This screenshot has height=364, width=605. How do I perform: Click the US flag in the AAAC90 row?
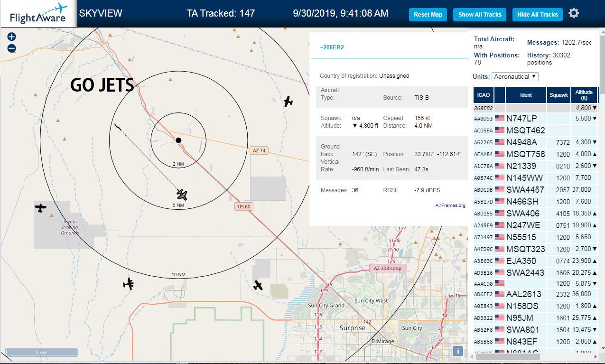tap(499, 284)
